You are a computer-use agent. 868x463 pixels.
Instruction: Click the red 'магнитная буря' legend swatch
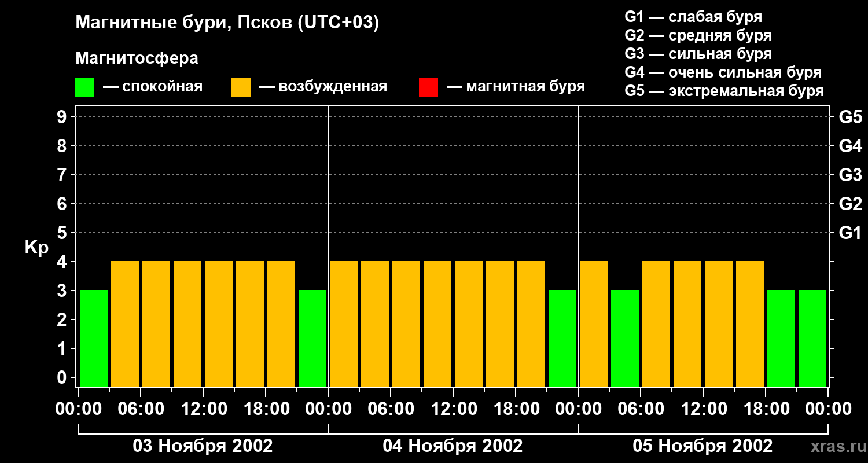428,87
